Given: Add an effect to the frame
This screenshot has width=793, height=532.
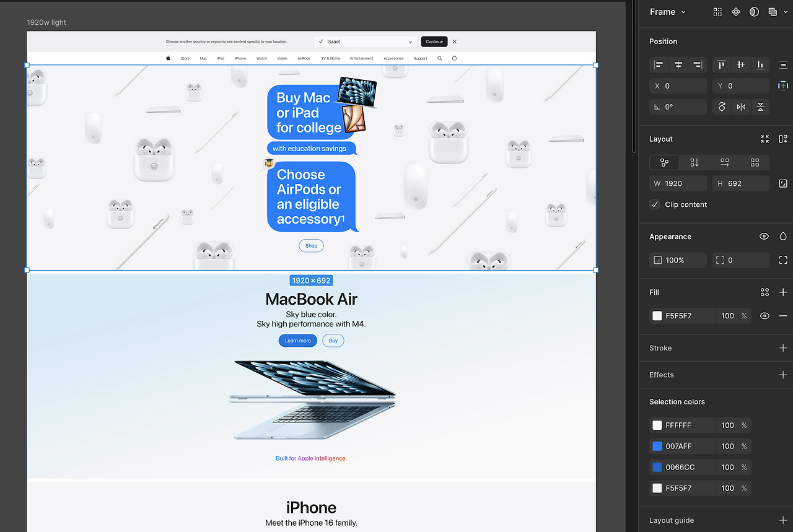Looking at the screenshot, I should 783,375.
